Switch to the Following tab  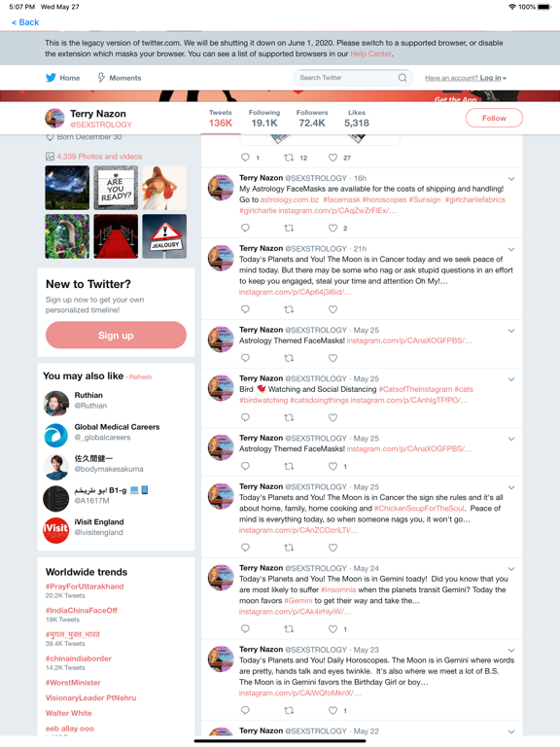[x=264, y=118]
